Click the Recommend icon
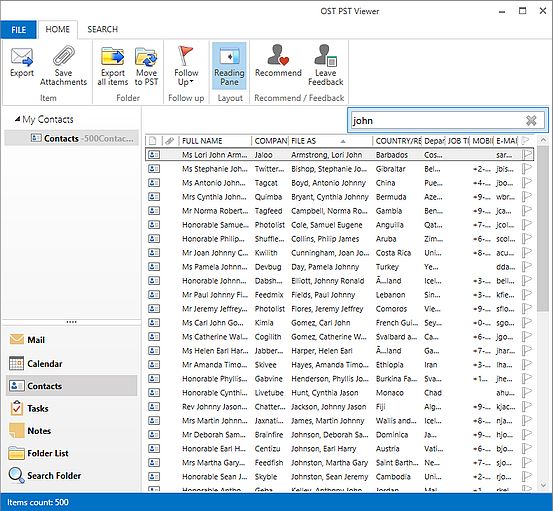This screenshot has height=511, width=553. point(278,55)
